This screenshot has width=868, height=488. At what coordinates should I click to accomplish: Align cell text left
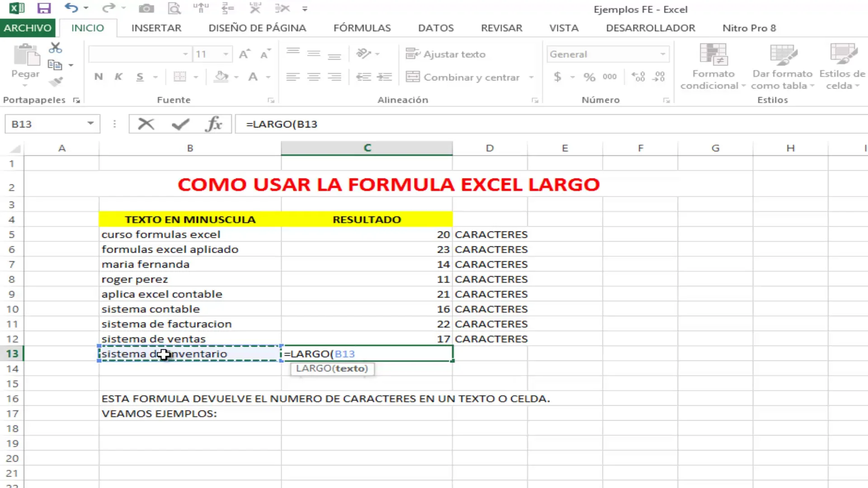point(293,77)
